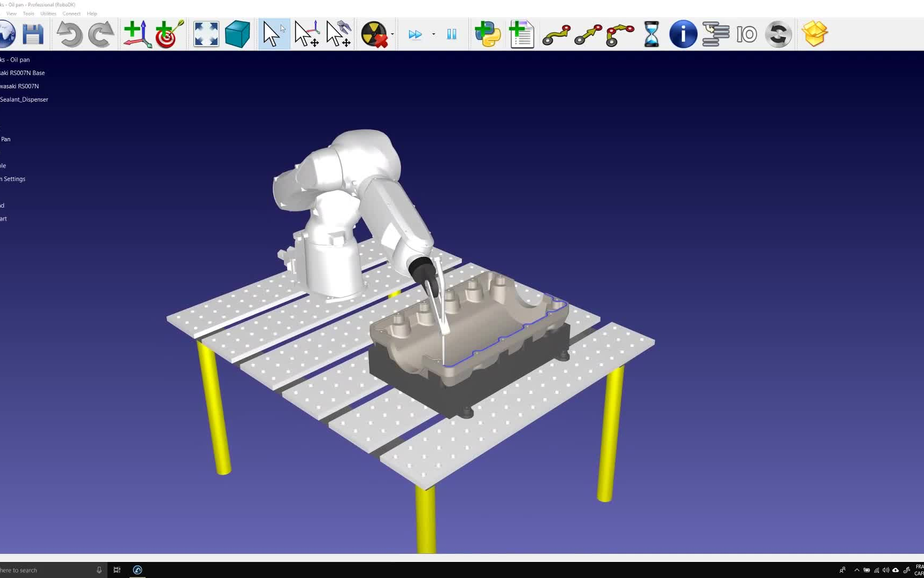Screen dimensions: 924x578
Task: Open the collision checking radioactive icon
Action: [375, 34]
